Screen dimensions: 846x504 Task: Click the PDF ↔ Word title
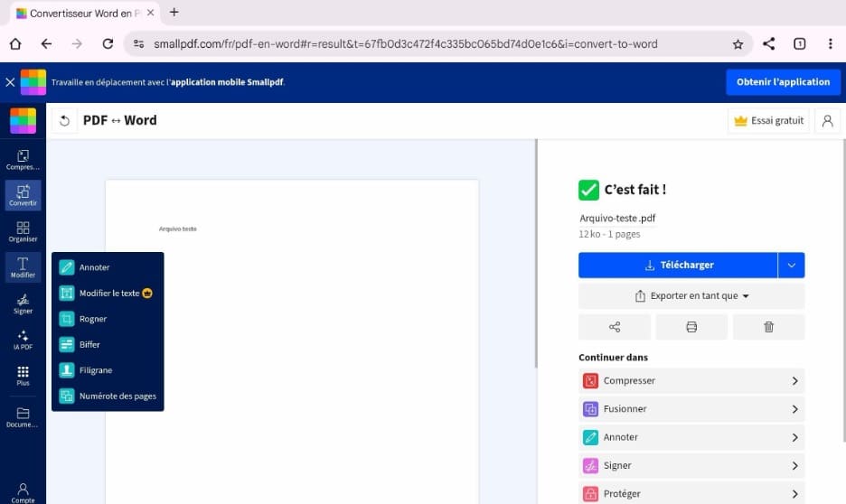(x=120, y=121)
